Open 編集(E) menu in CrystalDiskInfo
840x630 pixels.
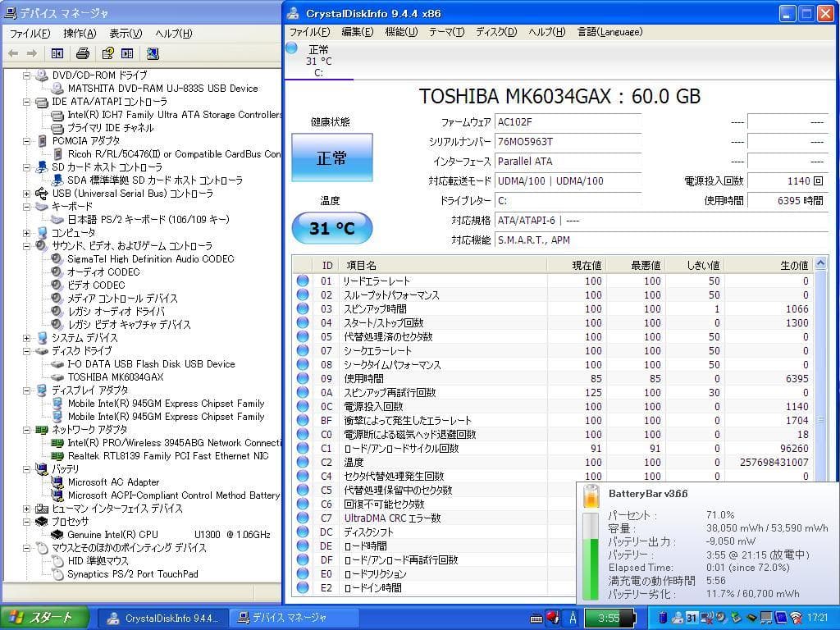point(358,32)
